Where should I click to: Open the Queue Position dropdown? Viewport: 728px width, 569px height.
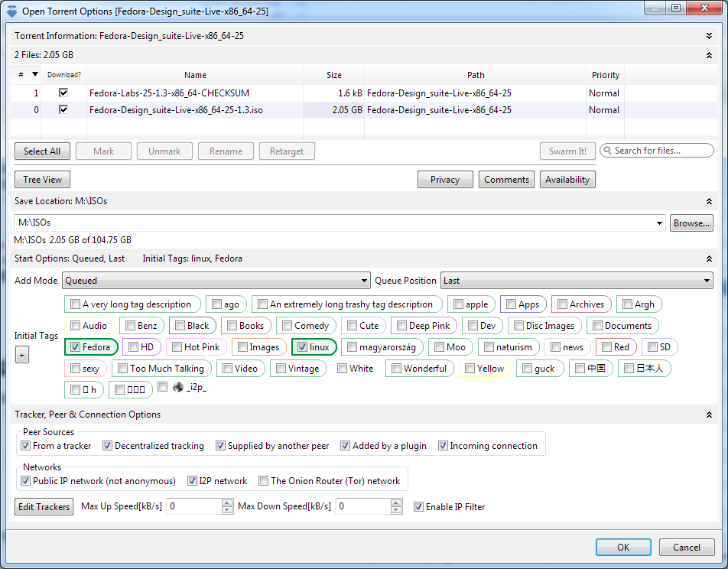(577, 281)
